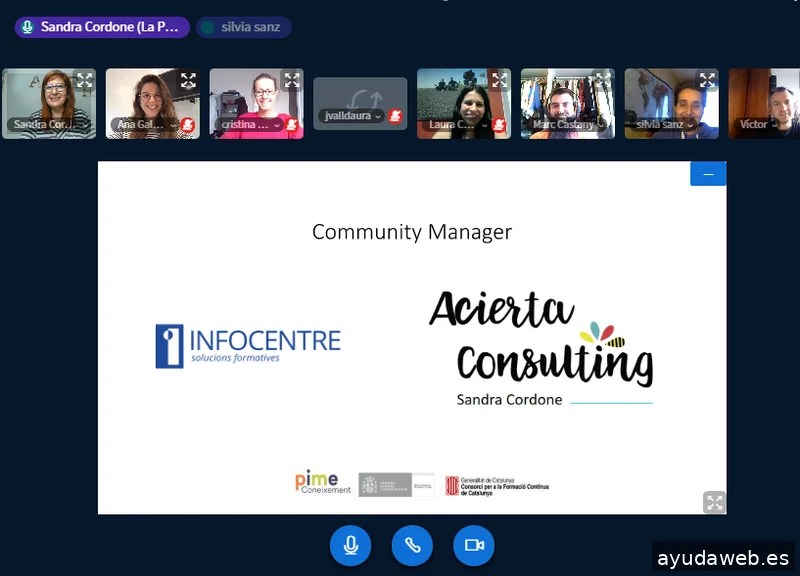Click Ana Gal's muted microphone indicator
The width and height of the screenshot is (800, 576).
188,124
